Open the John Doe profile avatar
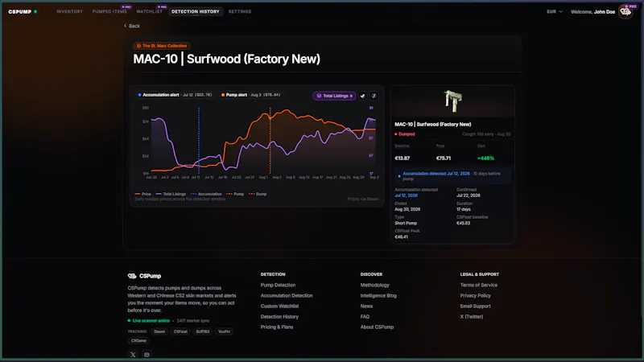Viewport: 644px width, 362px height. click(x=625, y=12)
